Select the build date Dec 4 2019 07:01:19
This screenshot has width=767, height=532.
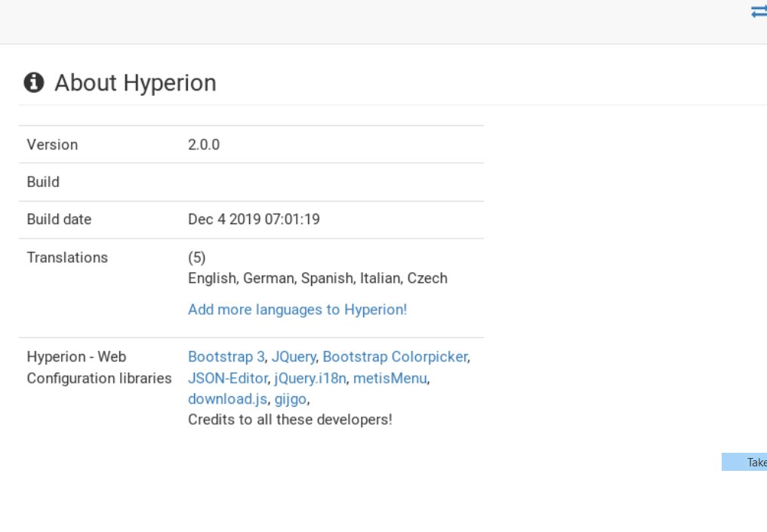click(254, 219)
